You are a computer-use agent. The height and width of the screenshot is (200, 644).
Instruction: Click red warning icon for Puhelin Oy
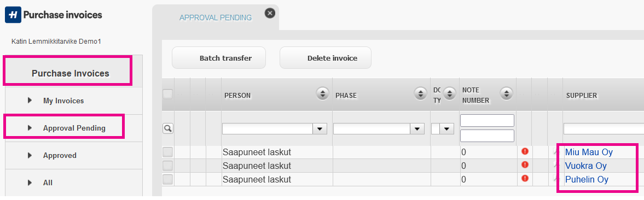[x=525, y=178]
